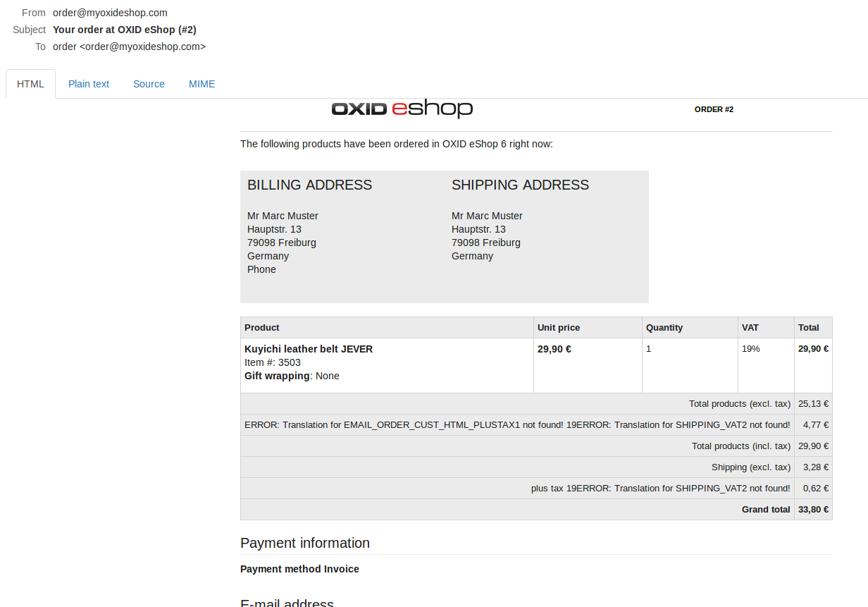Click the ORDER #2 label

click(714, 109)
